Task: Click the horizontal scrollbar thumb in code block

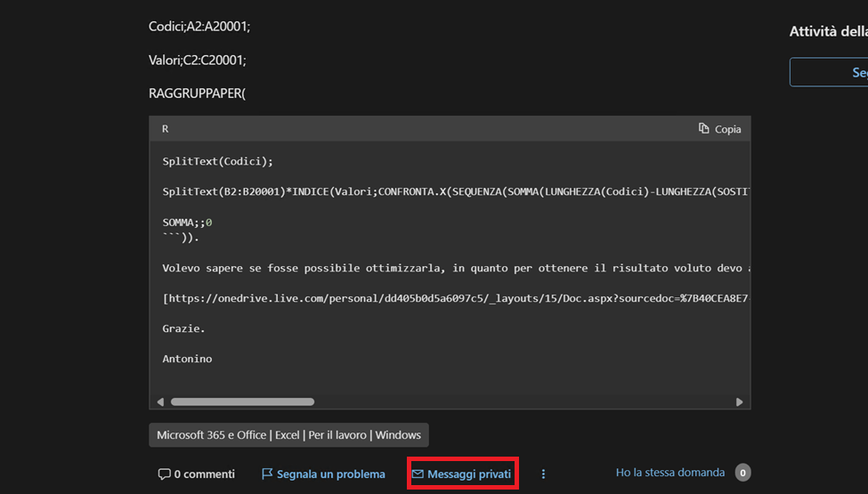Action: coord(242,402)
